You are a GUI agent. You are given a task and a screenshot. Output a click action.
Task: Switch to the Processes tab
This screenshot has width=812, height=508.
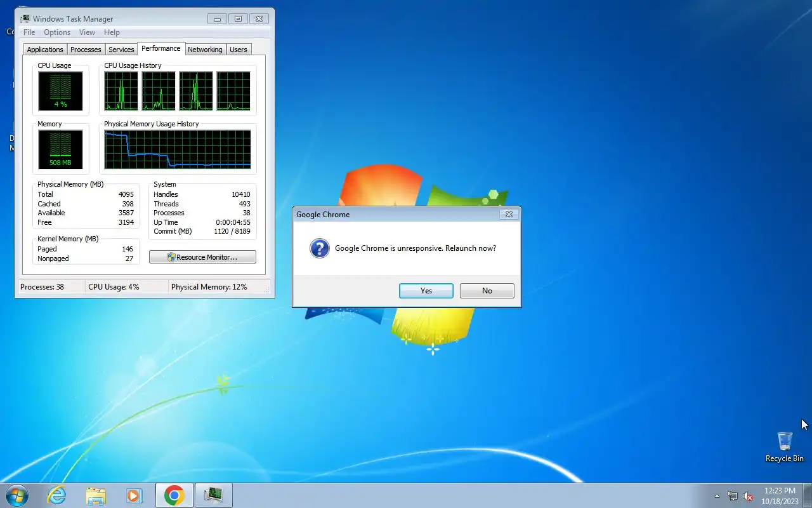[x=86, y=50]
